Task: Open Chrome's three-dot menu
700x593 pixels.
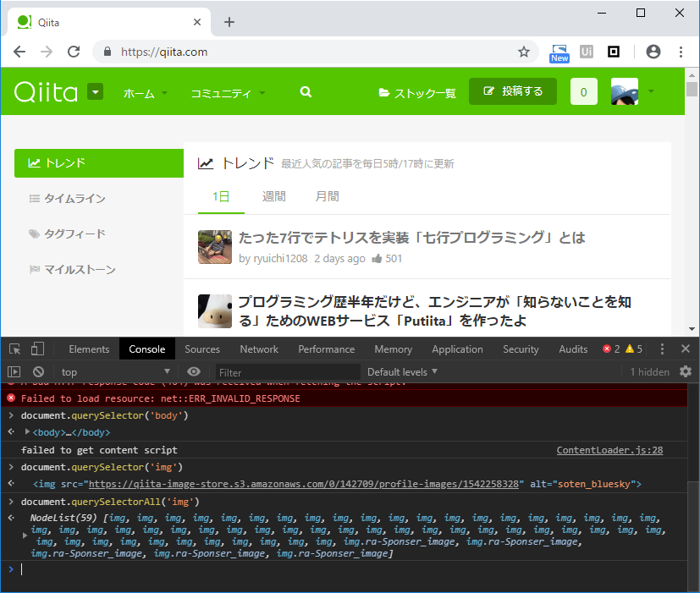Action: tap(681, 52)
